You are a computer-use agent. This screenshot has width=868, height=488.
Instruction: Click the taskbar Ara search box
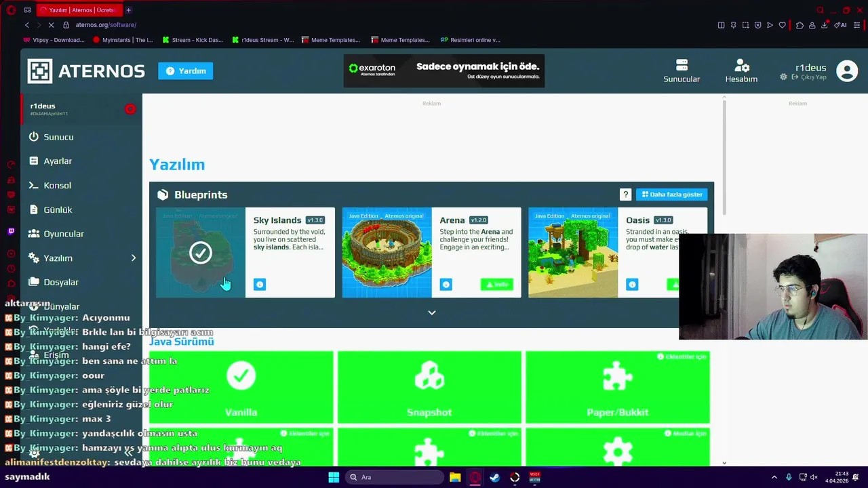(395, 477)
